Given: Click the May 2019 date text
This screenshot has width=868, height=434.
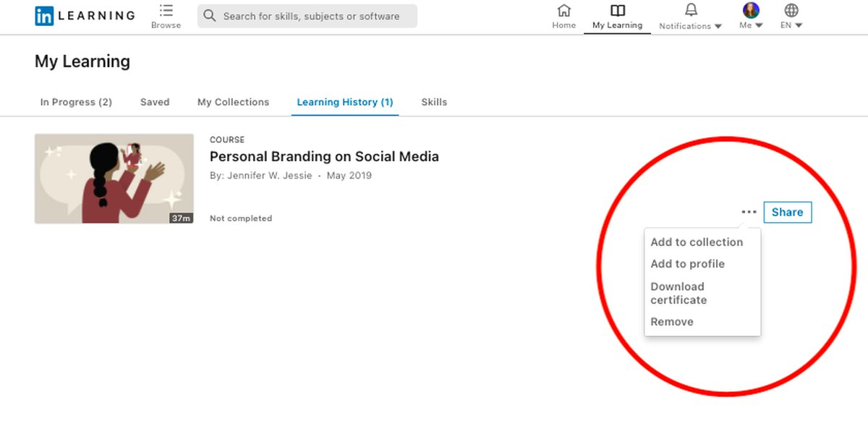Looking at the screenshot, I should click(x=349, y=176).
